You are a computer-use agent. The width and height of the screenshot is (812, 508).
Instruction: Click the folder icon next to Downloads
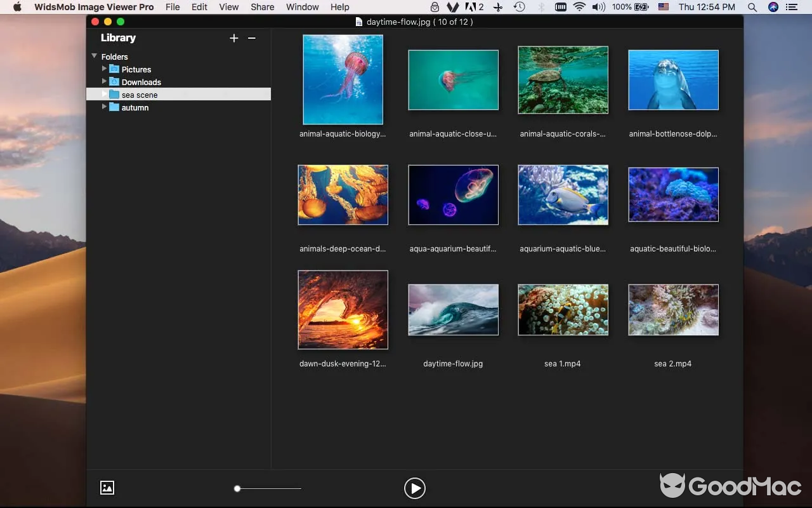click(x=113, y=81)
